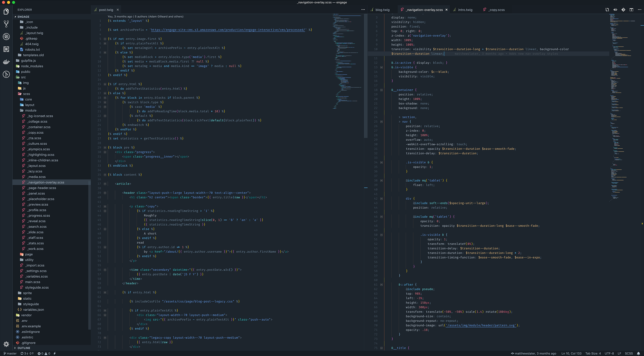The height and width of the screenshot is (356, 644).
Task: Switch to the intro.twig tab
Action: pos(465,10)
